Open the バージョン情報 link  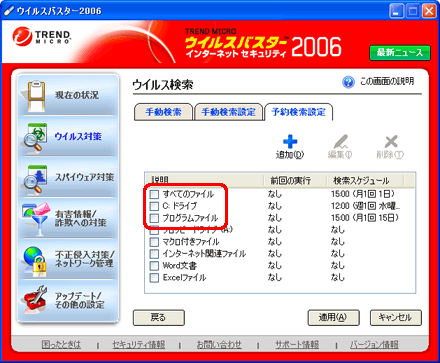(x=374, y=344)
